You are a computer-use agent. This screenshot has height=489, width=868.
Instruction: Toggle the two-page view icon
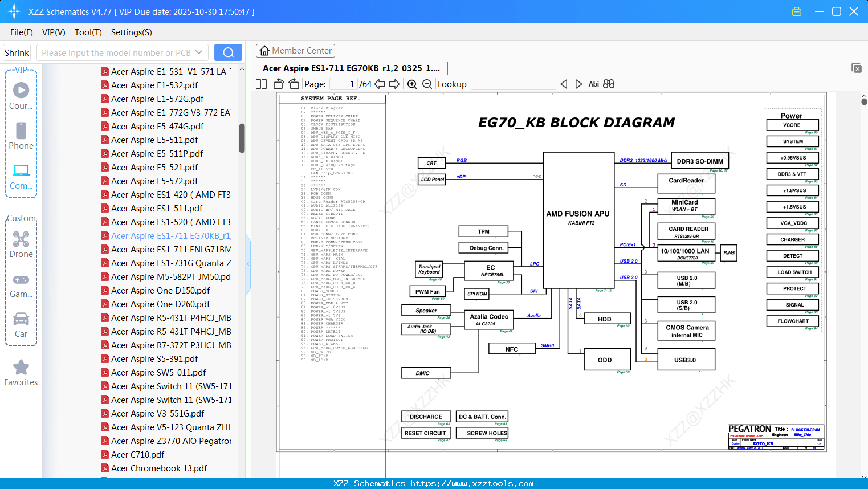point(261,84)
